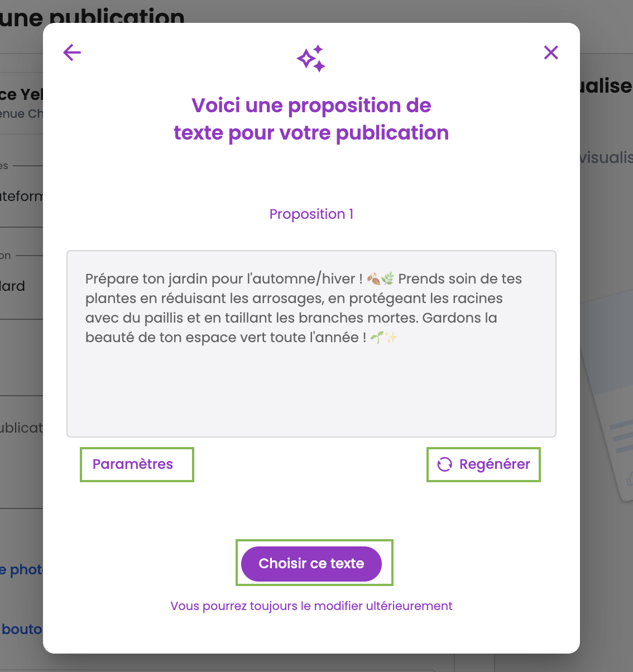The image size is (633, 672).
Task: Select the Proposition 1 label
Action: [311, 214]
